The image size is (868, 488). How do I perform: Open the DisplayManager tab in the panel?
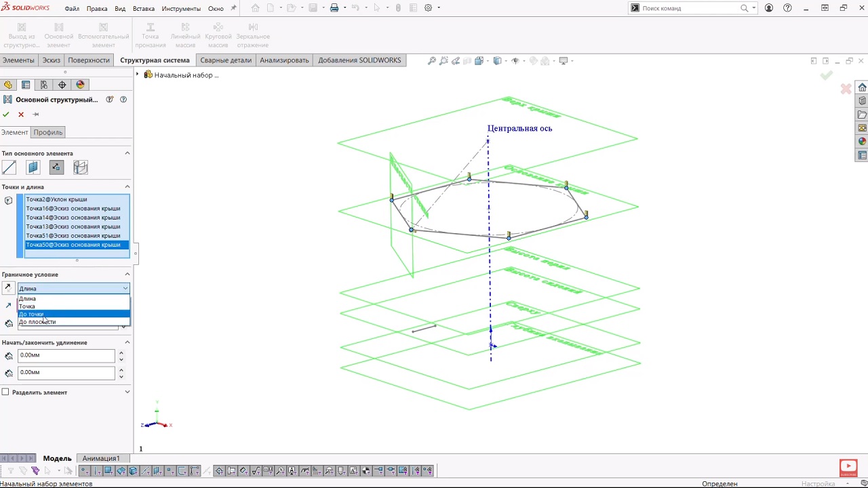coord(80,85)
